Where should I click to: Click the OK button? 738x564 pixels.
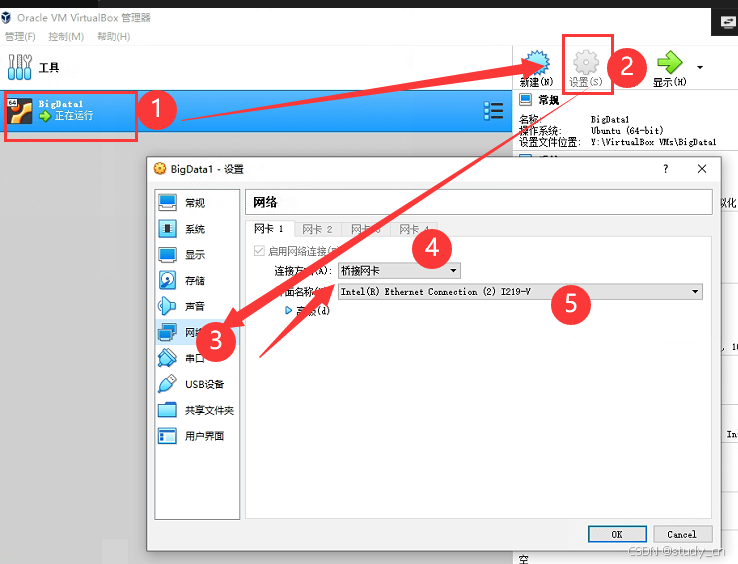[617, 534]
